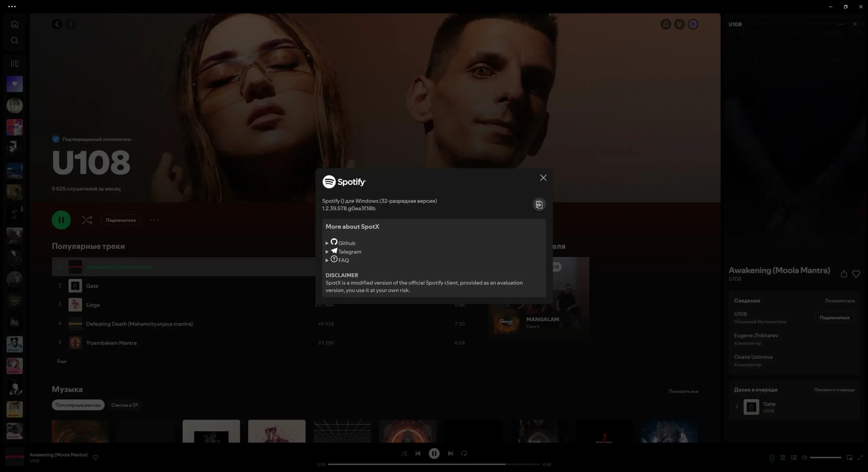Open the notifications bell icon
868x472 pixels.
pos(666,24)
